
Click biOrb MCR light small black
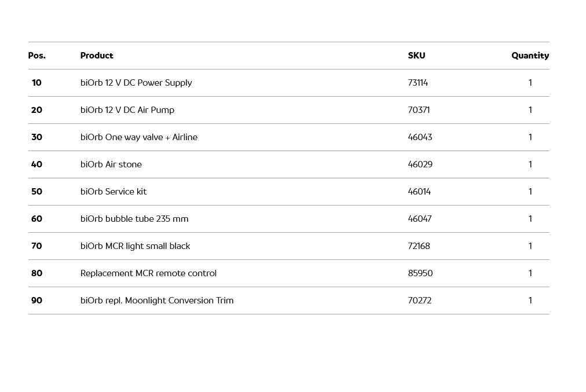click(x=135, y=246)
